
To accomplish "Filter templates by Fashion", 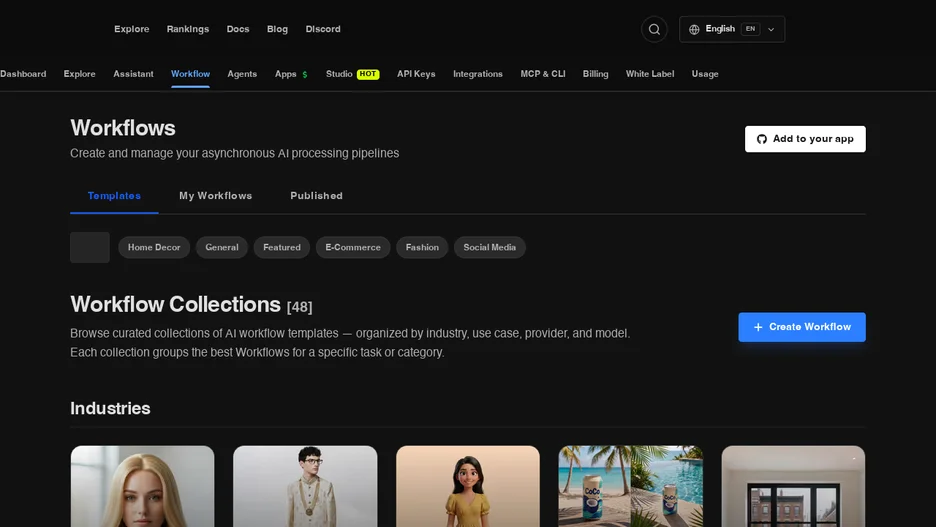I will [422, 247].
